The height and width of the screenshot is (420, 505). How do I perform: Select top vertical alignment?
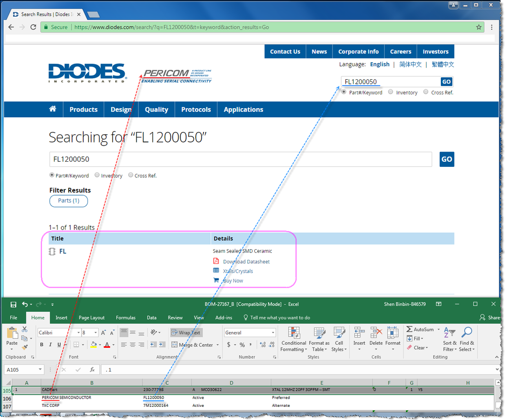(x=124, y=333)
